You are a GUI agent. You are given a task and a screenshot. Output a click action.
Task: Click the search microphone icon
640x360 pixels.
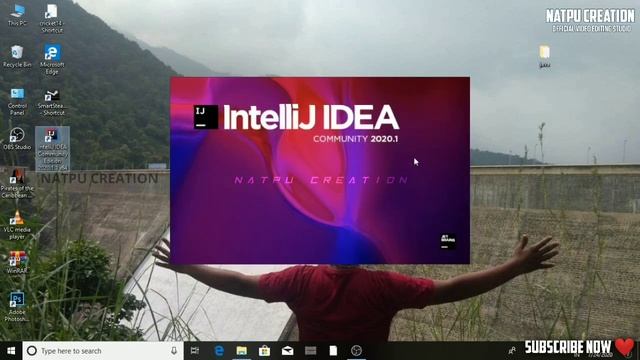(174, 351)
